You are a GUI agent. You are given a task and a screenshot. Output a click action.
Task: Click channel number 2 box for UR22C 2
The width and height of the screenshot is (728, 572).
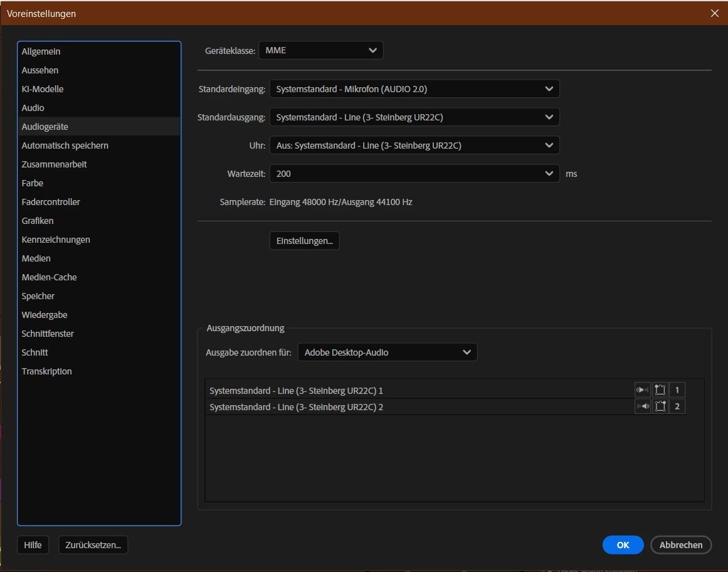677,406
